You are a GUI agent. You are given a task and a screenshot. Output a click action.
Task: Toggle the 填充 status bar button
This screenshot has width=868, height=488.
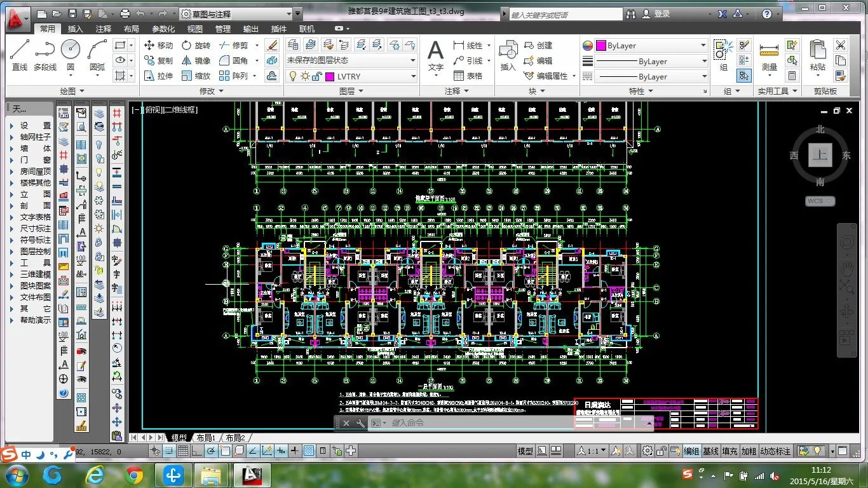point(730,451)
